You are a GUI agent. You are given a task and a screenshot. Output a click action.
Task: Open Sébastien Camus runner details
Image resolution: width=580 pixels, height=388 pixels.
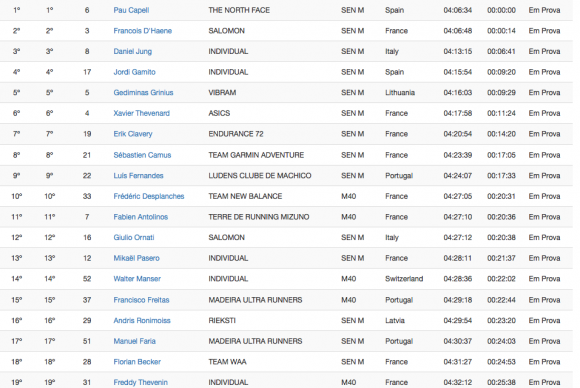pos(142,155)
